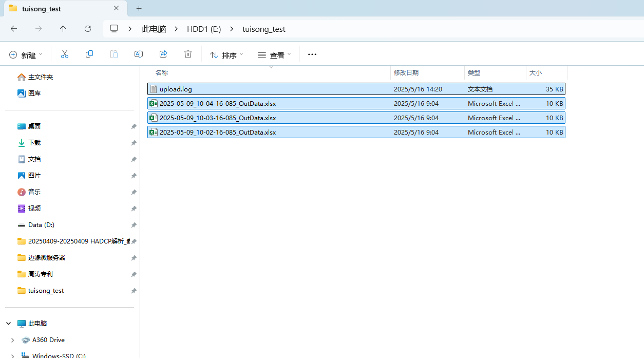Image resolution: width=644 pixels, height=358 pixels.
Task: Open the 下载 folder in sidebar
Action: 34,142
